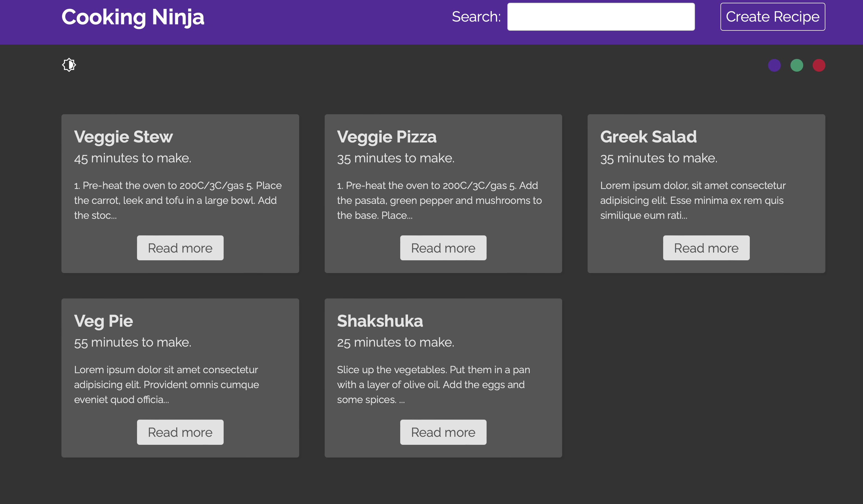Select the red theme color swatch
The image size is (863, 504).
click(x=819, y=65)
